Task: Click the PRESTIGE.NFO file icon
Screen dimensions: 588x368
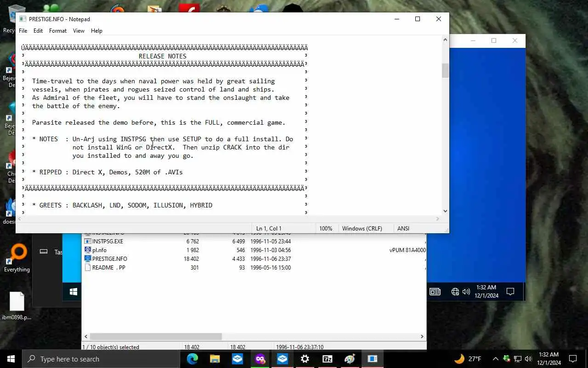Action: 88,259
